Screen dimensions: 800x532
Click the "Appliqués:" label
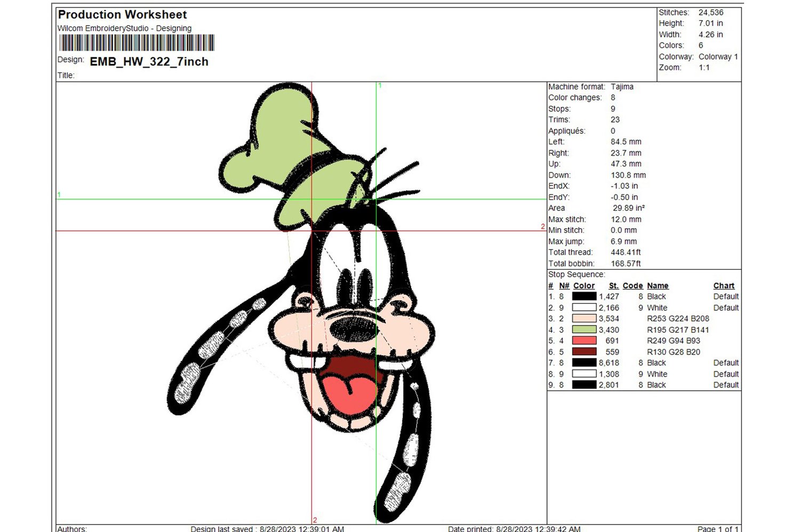tap(567, 131)
